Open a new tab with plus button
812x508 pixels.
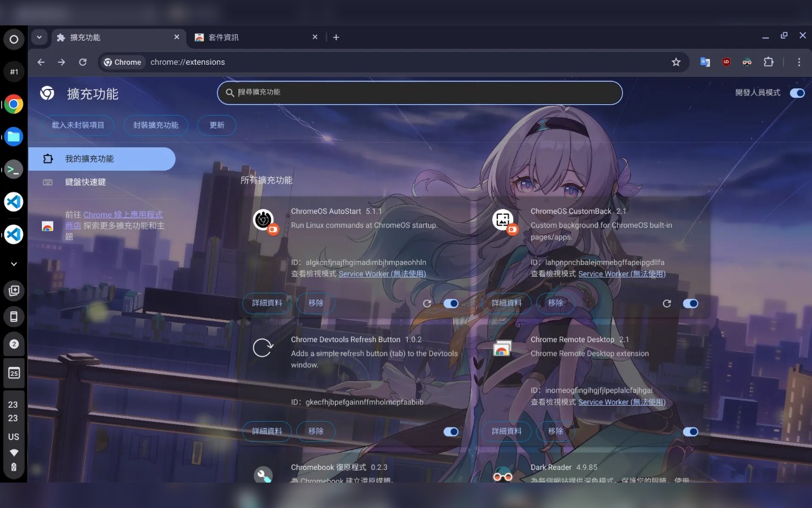336,37
